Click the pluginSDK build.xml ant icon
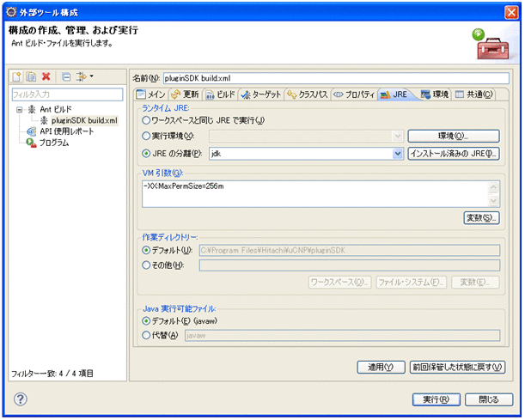Screen dimensions: 525x420 44,120
